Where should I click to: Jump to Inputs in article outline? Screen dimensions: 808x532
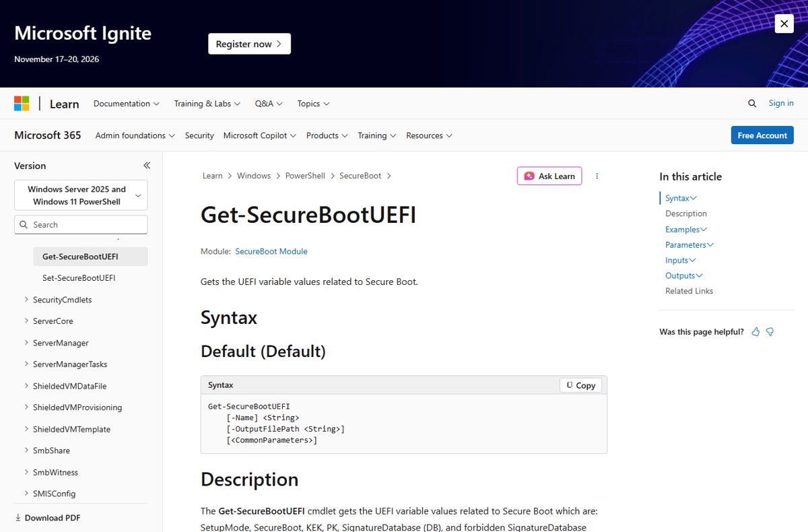point(680,260)
